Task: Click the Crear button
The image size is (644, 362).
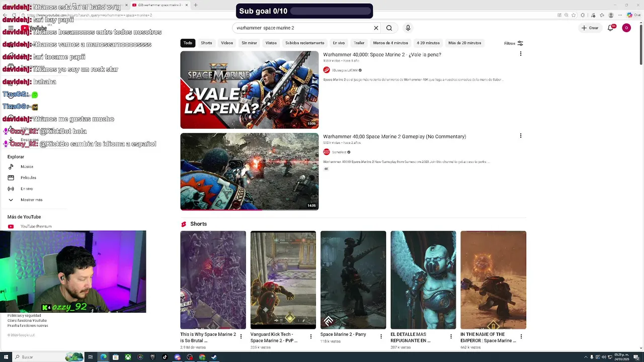Action: coord(590,28)
